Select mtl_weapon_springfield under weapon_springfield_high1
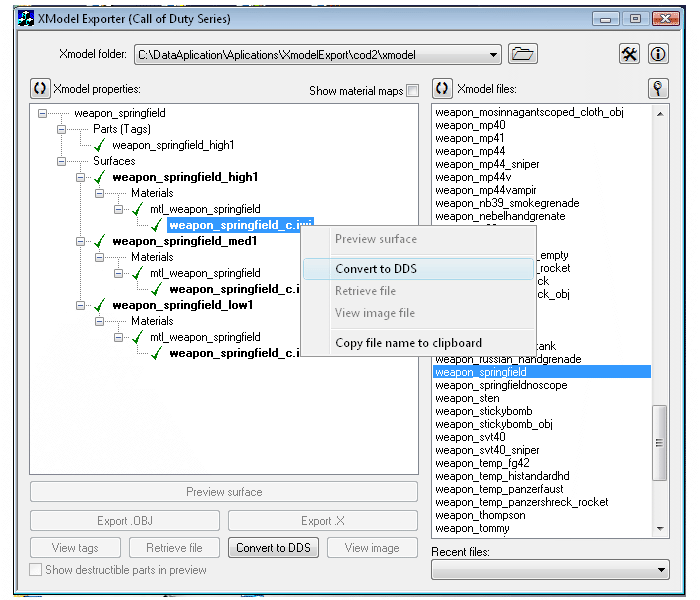Viewport: 700px width, 600px height. pos(205,209)
